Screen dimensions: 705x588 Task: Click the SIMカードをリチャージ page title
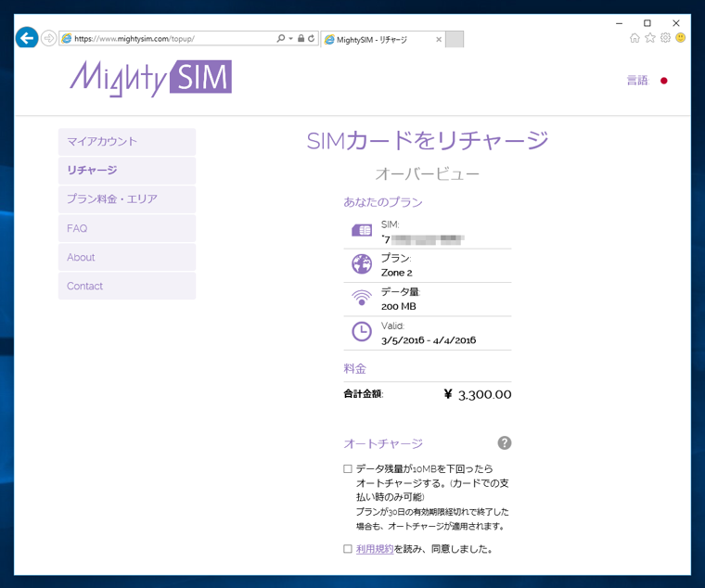tap(427, 141)
